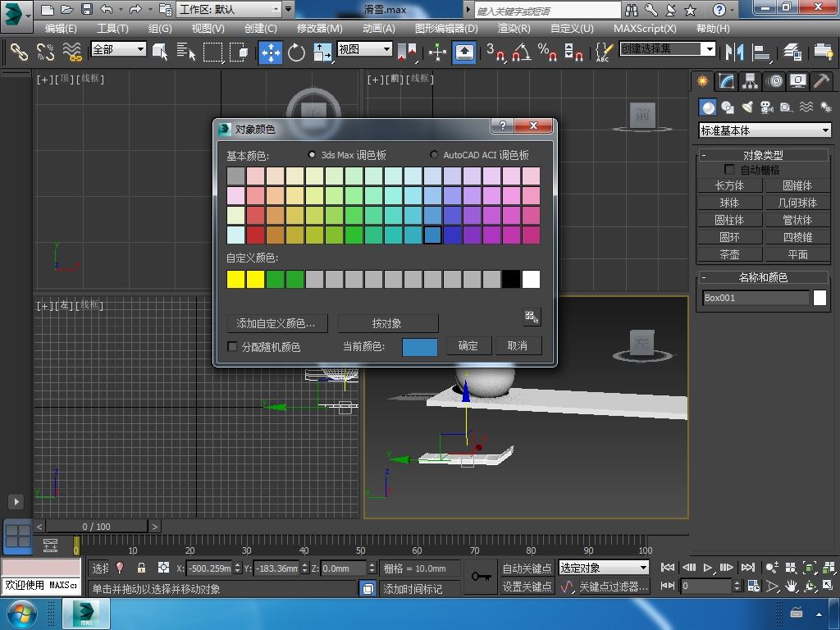Click the Align tool icon
840x630 pixels.
(x=760, y=52)
